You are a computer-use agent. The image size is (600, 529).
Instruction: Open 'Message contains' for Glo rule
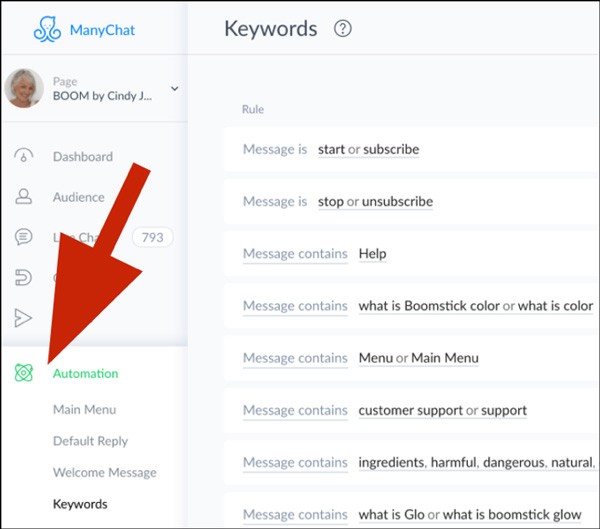pyautogui.click(x=295, y=514)
